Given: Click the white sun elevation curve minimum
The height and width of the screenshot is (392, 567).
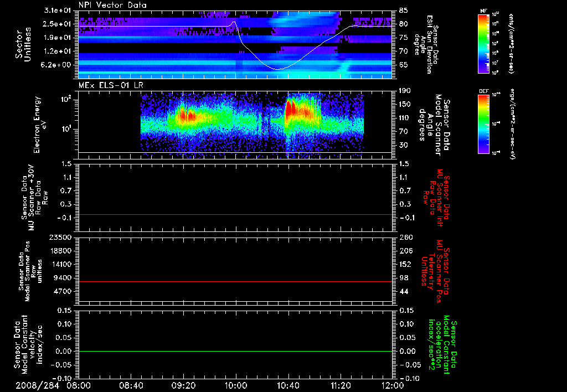Looking at the screenshot, I should (278, 69).
